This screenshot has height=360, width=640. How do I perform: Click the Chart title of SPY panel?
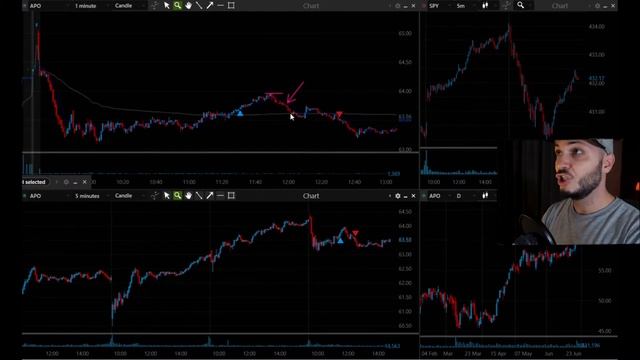point(560,6)
